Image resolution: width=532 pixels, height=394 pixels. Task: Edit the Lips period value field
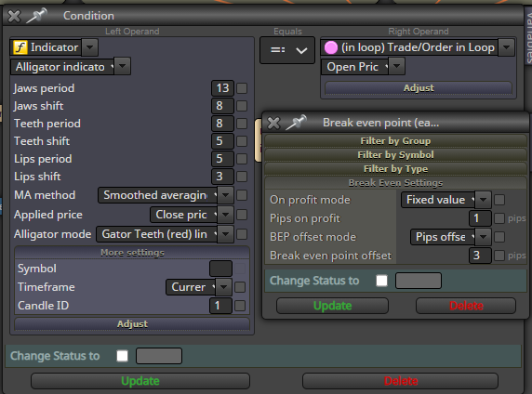[222, 159]
